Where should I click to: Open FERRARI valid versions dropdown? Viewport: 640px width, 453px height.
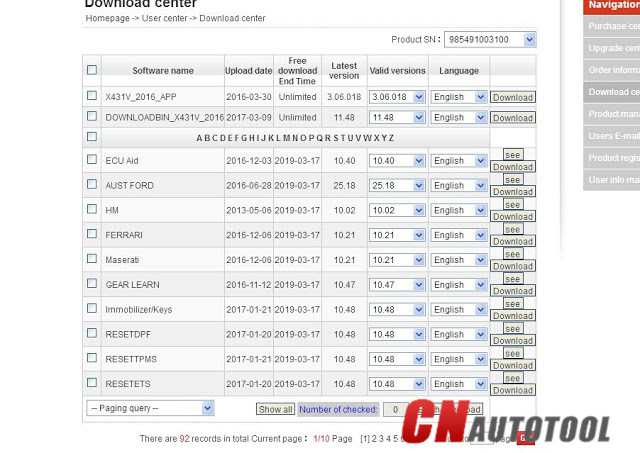click(x=397, y=235)
